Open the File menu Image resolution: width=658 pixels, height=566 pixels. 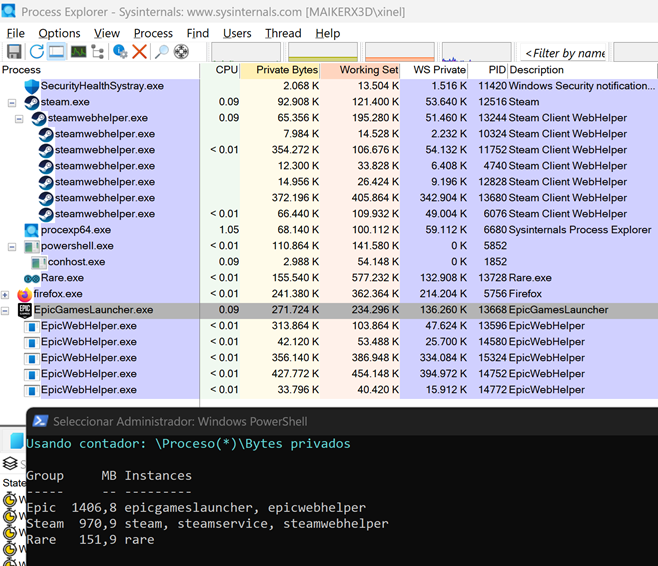tap(16, 33)
